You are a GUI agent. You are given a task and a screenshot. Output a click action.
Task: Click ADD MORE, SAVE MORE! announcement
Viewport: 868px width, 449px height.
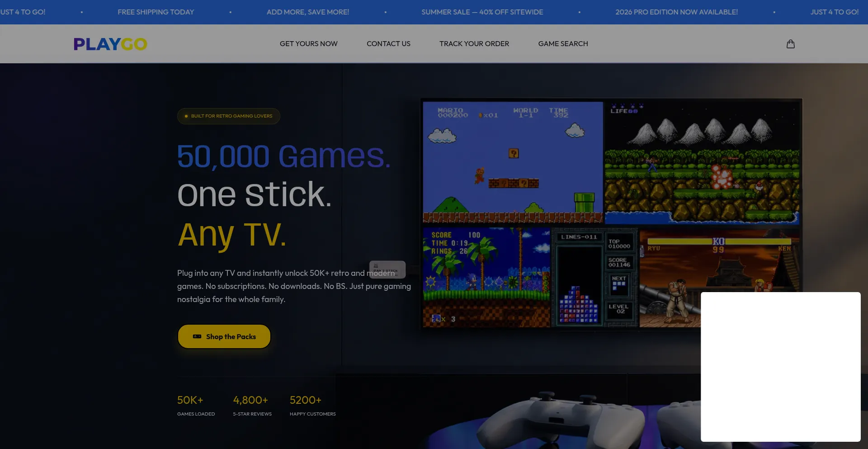click(308, 12)
